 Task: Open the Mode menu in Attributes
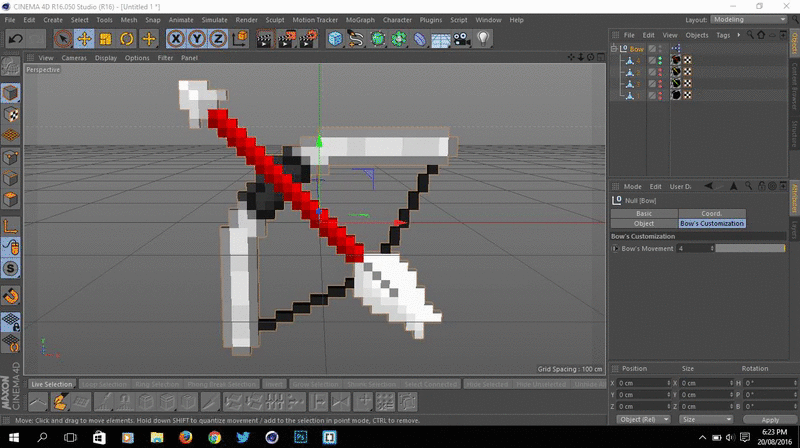click(x=632, y=187)
